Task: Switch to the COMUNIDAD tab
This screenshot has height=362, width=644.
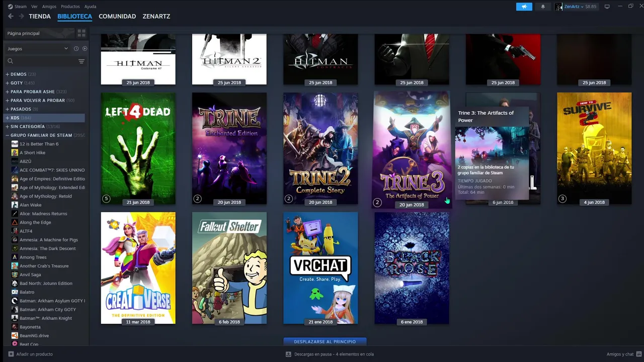Action: [x=117, y=16]
